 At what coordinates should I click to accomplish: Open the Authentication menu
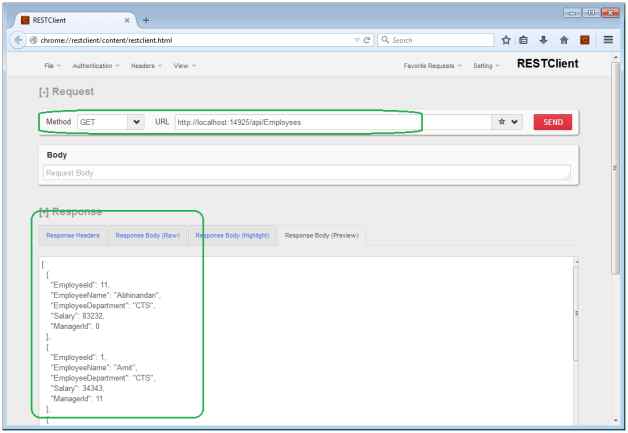click(96, 66)
